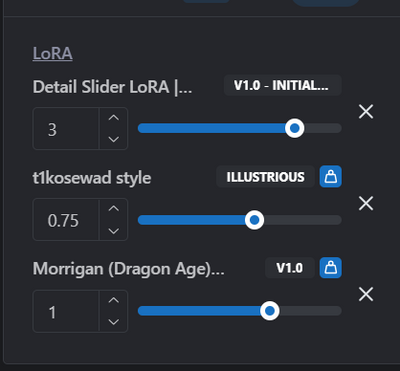The width and height of the screenshot is (400, 371).
Task: Increase Detail Slider weight with up arrow
Action: [114, 118]
